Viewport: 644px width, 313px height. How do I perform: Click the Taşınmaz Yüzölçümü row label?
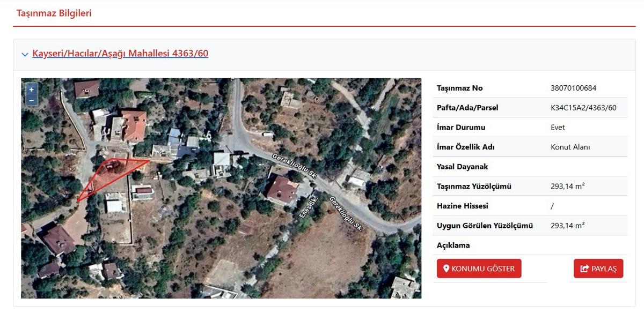point(474,187)
